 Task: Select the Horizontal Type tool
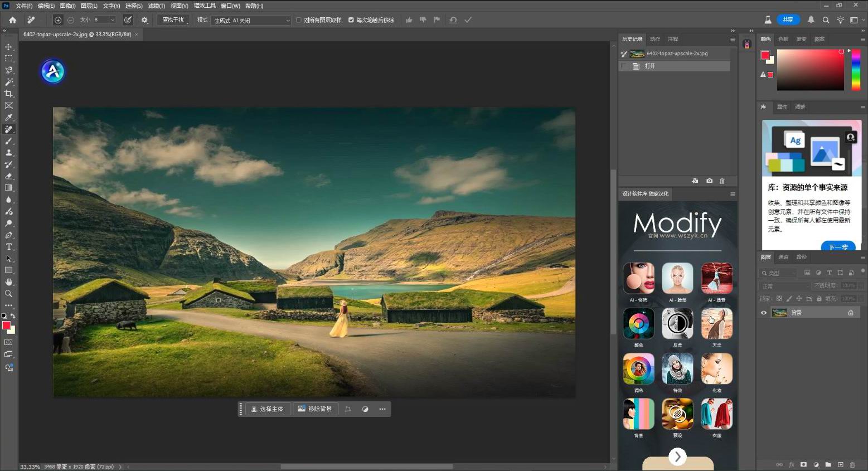(x=9, y=247)
